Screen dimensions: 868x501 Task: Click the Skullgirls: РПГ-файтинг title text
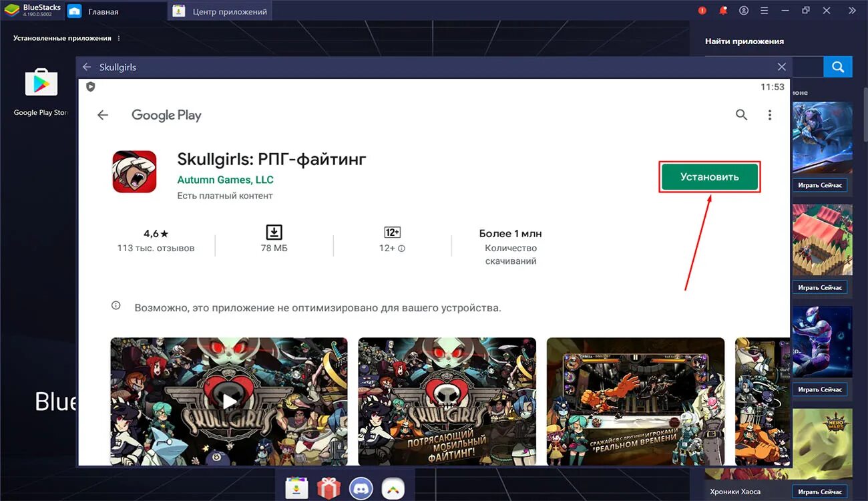pos(272,159)
